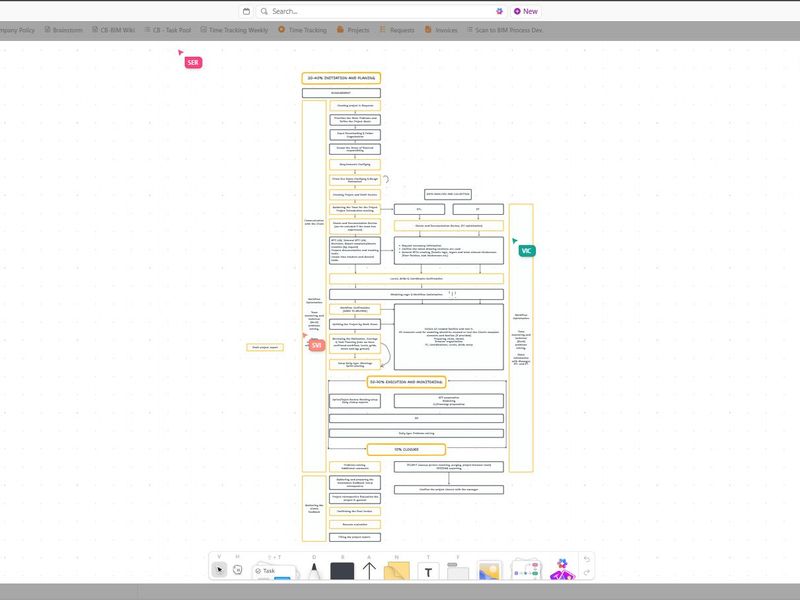The image size is (800, 600).
Task: Choose the text tool
Action: coord(428,572)
